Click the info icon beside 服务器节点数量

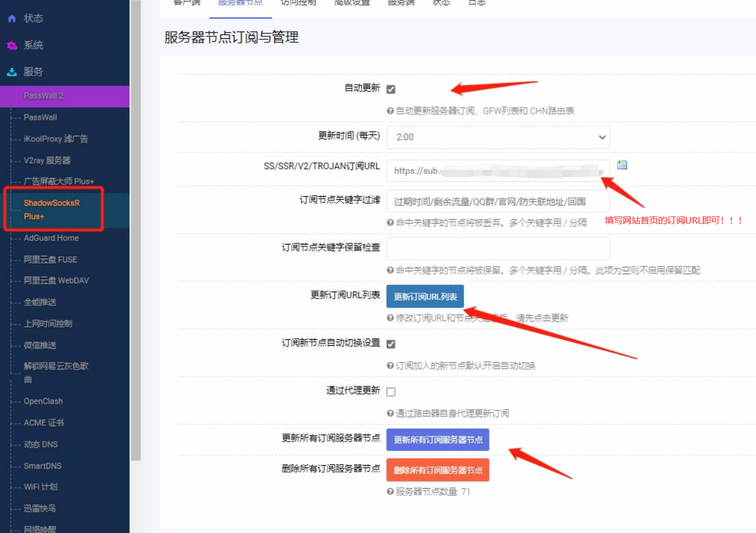point(390,492)
